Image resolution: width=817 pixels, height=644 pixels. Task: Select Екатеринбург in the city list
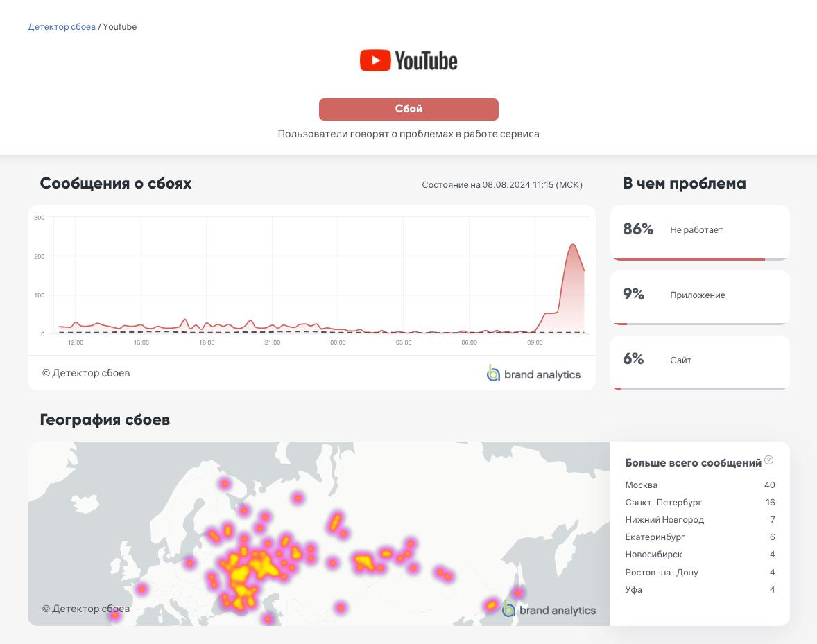click(655, 537)
